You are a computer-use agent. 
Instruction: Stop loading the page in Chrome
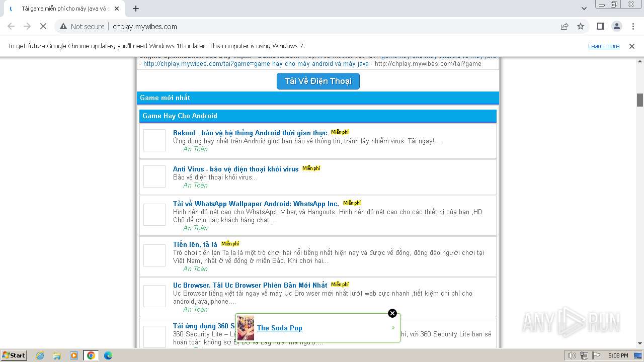point(43,27)
